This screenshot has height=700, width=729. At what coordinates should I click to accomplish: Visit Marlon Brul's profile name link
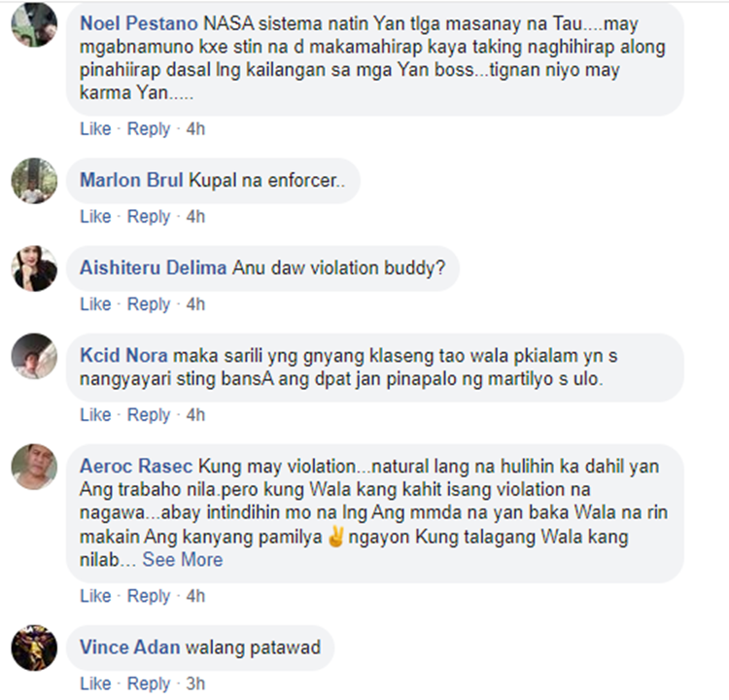coord(131,180)
